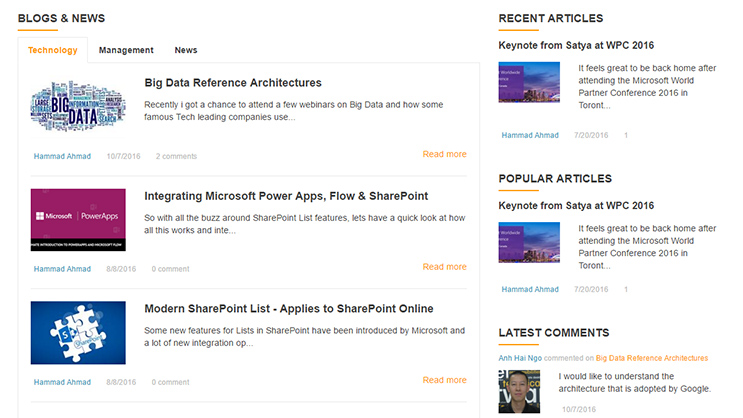
Task: Click Anh Hai Ngo's avatar photo
Action: click(519, 391)
